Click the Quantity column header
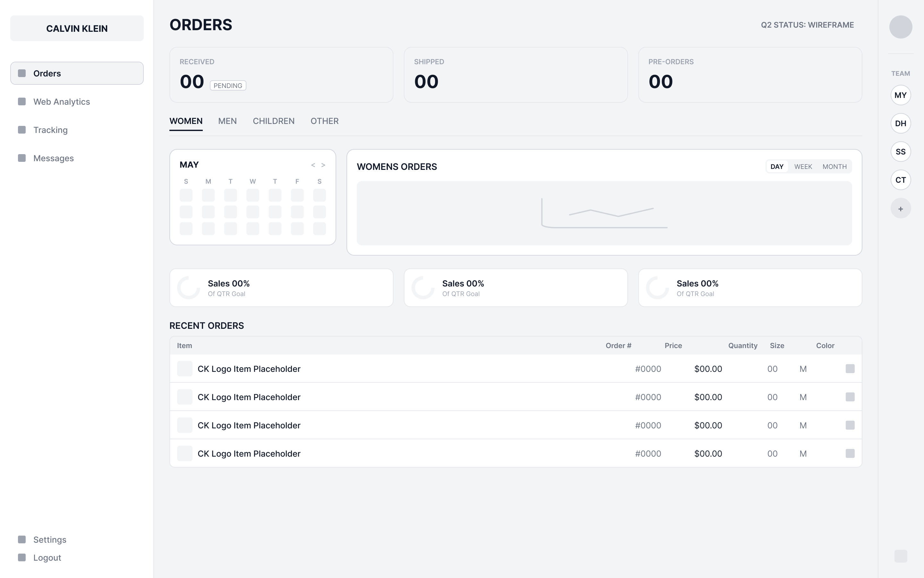 (743, 346)
